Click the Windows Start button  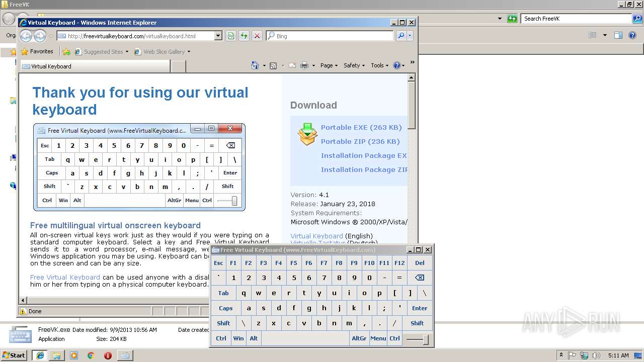(14, 355)
